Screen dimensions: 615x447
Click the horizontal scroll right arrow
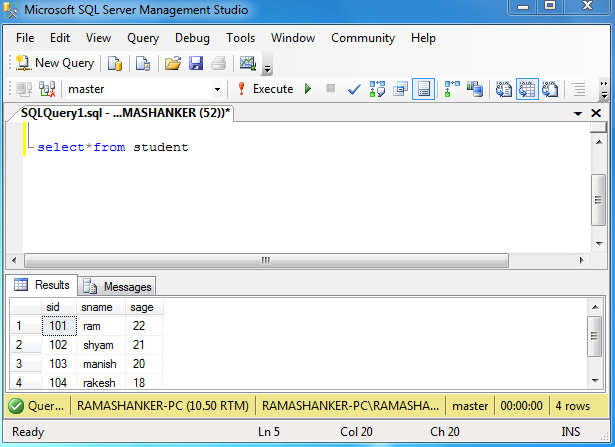[x=581, y=260]
